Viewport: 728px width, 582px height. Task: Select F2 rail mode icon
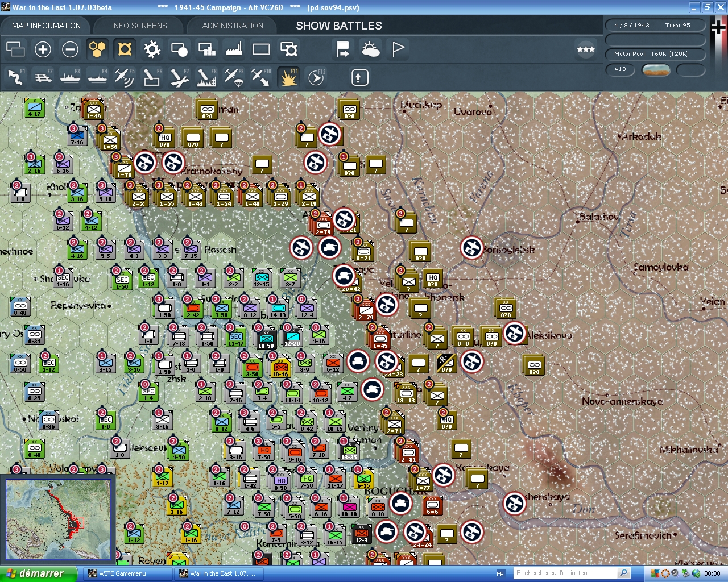pos(43,77)
